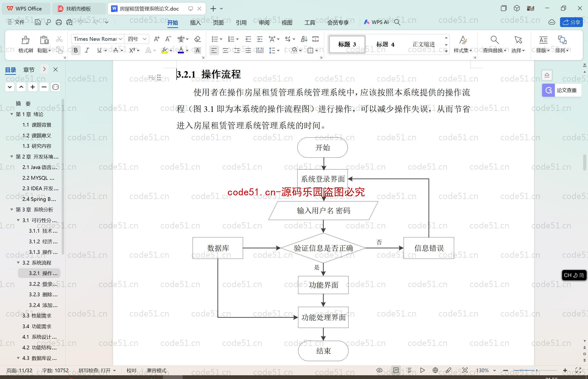Apply the 正文缩进 style

click(424, 44)
